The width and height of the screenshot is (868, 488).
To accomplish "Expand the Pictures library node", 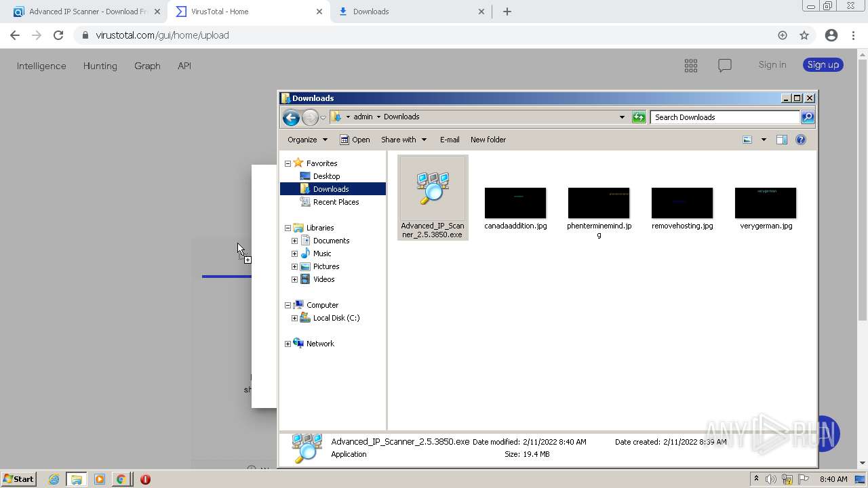I will coord(294,266).
